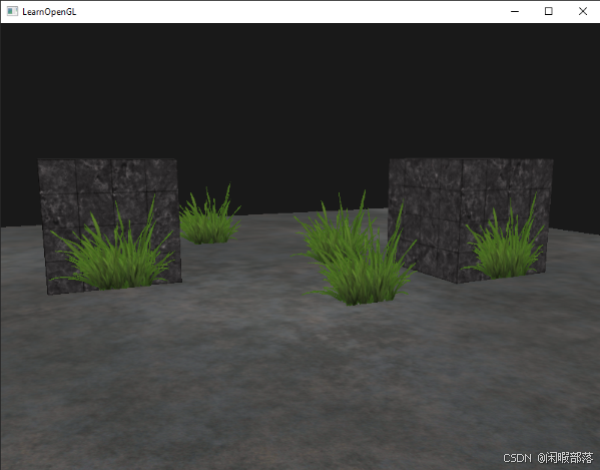600x470 pixels.
Task: Click the LearnOpenGL title text
Action: click(x=49, y=12)
